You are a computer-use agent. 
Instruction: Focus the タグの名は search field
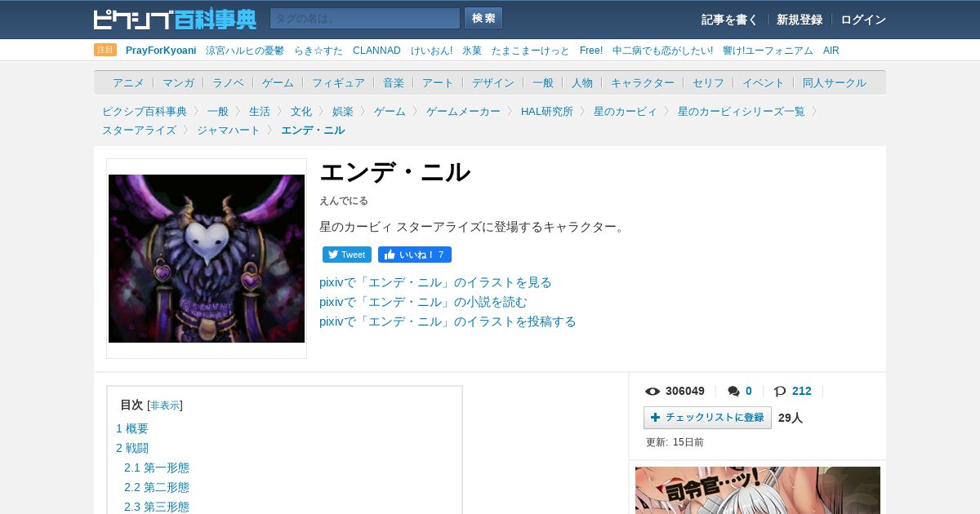click(x=365, y=18)
